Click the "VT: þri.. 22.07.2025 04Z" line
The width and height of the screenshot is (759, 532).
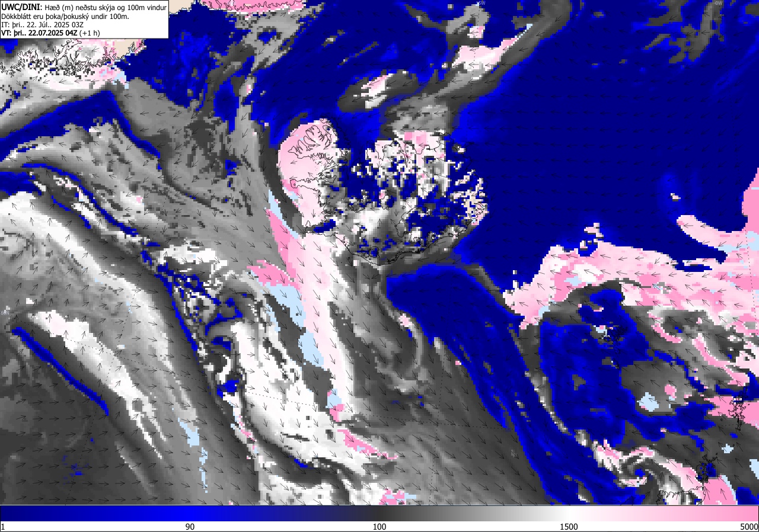click(x=39, y=33)
